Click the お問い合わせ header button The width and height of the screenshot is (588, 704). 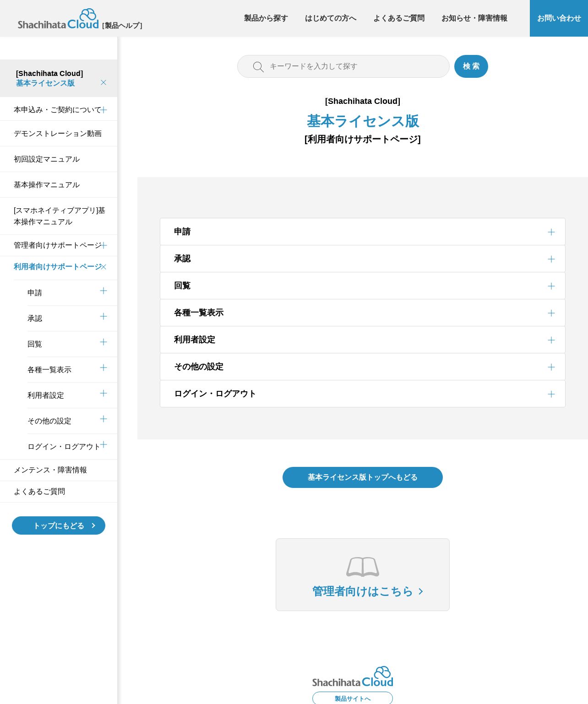(x=559, y=18)
